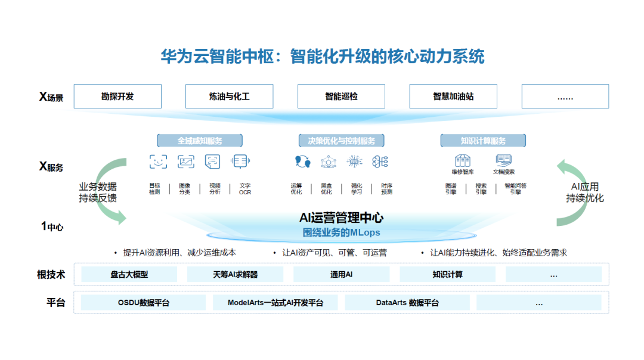Viewport: 644px width, 360px height.
Task: Click the DataArts 数据平台 block
Action: (407, 303)
